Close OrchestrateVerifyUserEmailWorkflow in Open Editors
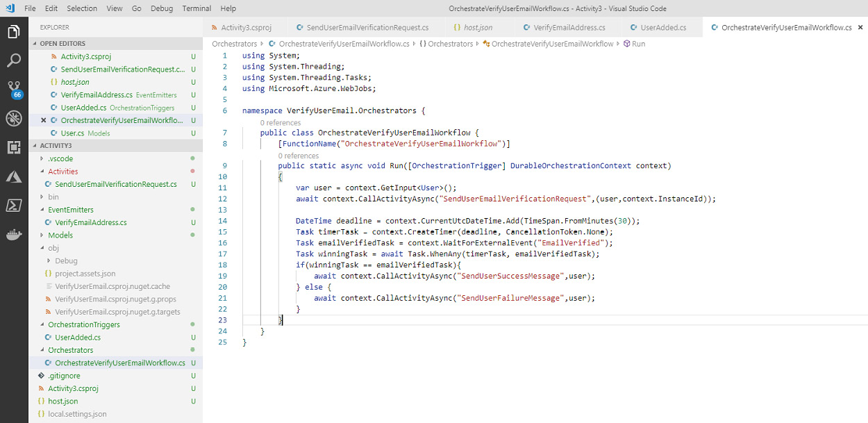This screenshot has height=423, width=868. pos(44,120)
